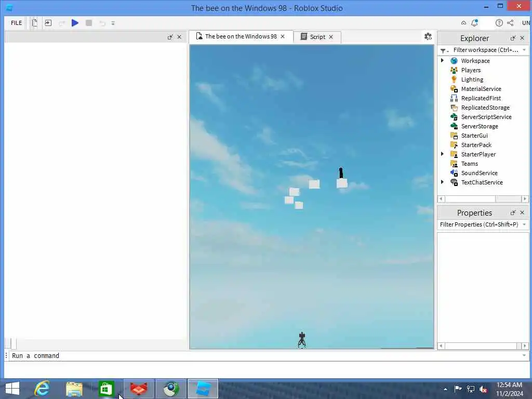Click the camera tripod object in viewport
Image resolution: width=532 pixels, height=399 pixels.
pos(302,340)
